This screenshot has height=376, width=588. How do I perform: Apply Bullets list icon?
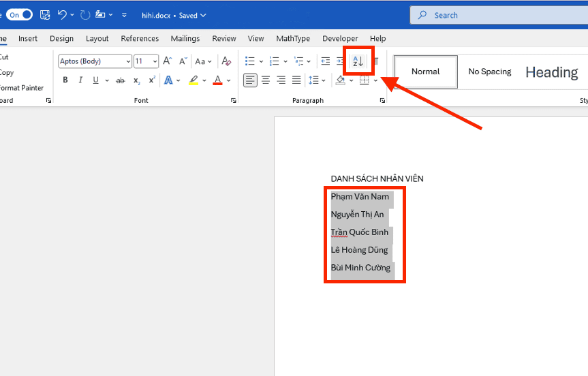tap(250, 61)
